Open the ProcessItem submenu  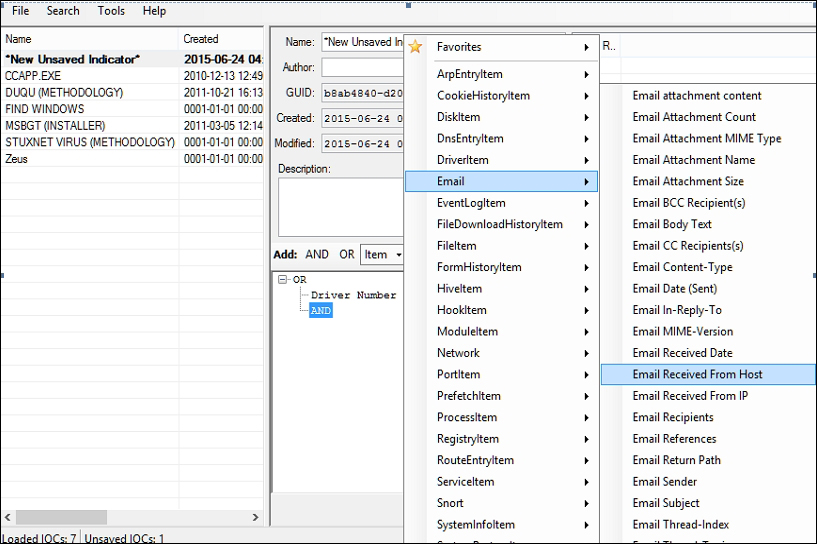point(501,417)
